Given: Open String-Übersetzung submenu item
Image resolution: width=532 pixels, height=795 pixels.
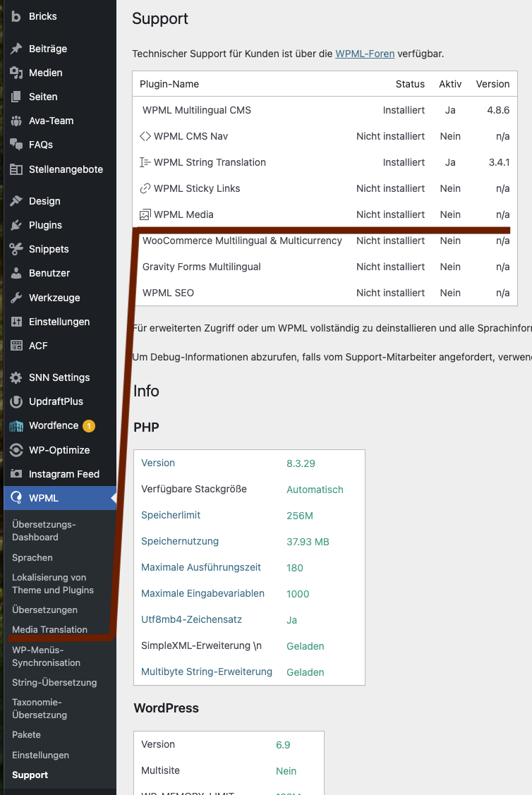Looking at the screenshot, I should [x=54, y=682].
